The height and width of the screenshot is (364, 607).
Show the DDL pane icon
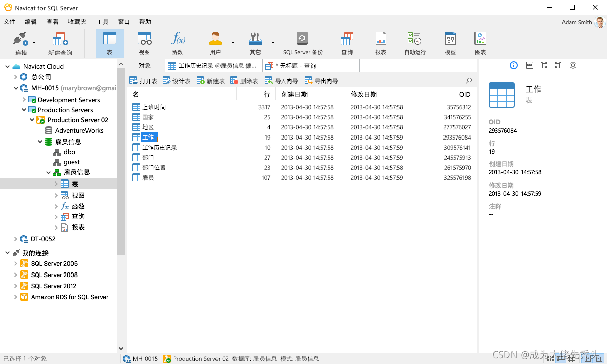[529, 65]
